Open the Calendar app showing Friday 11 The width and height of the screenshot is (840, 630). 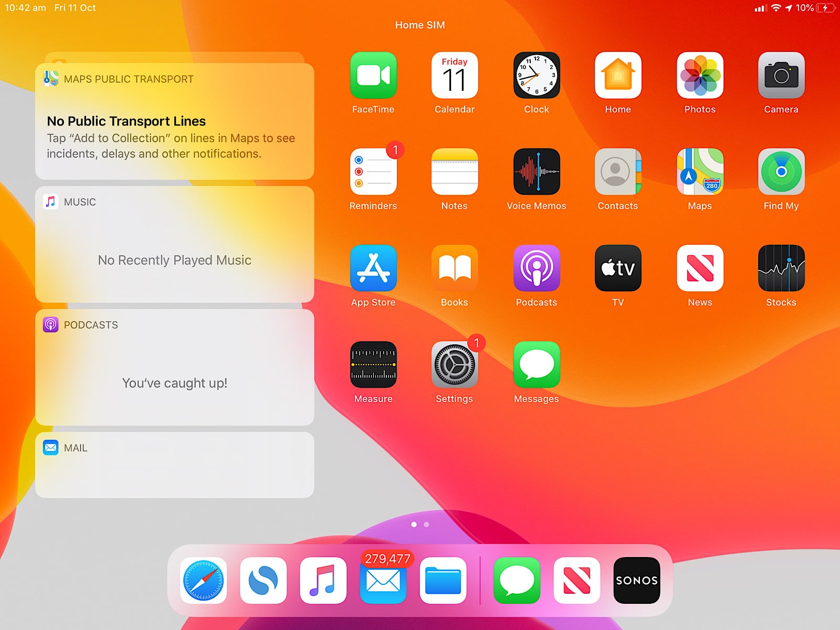pyautogui.click(x=454, y=75)
